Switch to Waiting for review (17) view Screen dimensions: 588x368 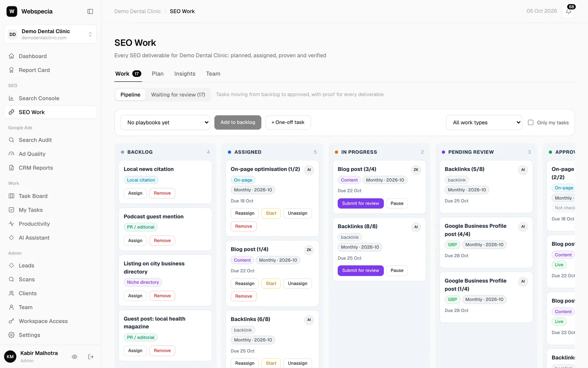(178, 95)
